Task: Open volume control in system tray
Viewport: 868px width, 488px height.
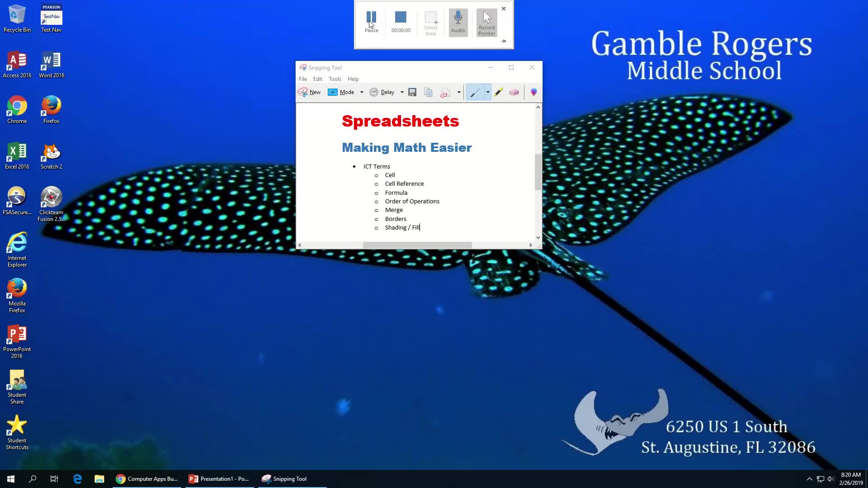Action: (x=831, y=479)
